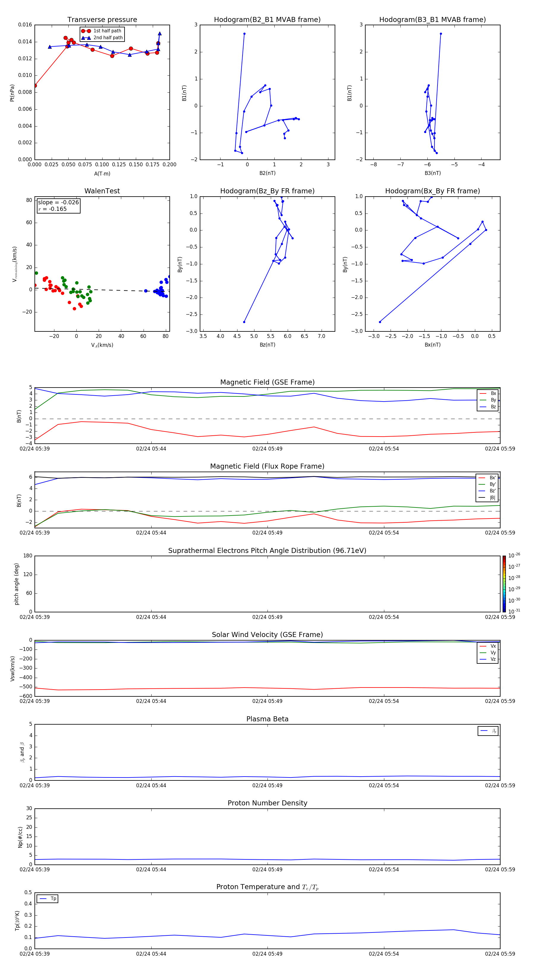Click 'V_remaining(km/s)' y-axis label
Image resolution: width=535 pixels, height=980 pixels.
(15, 264)
